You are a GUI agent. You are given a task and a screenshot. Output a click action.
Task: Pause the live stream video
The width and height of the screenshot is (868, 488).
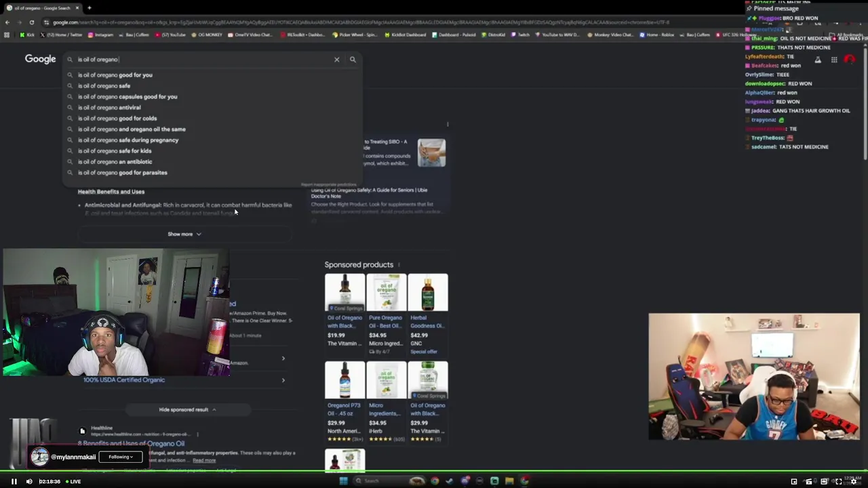[14, 482]
